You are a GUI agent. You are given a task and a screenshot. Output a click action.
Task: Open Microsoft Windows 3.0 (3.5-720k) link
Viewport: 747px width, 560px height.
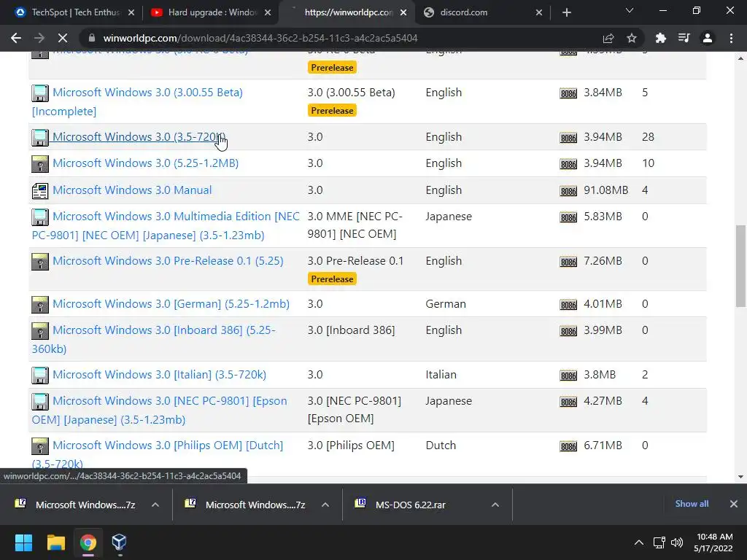pos(138,137)
